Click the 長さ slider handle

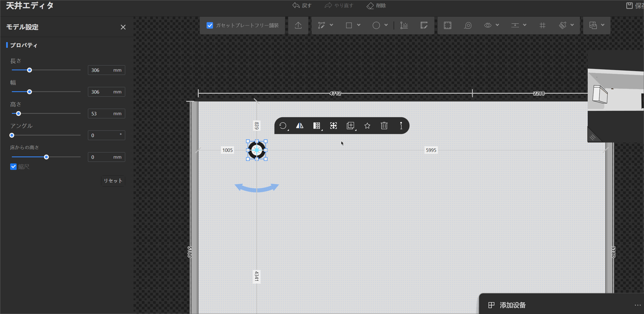[x=29, y=70]
